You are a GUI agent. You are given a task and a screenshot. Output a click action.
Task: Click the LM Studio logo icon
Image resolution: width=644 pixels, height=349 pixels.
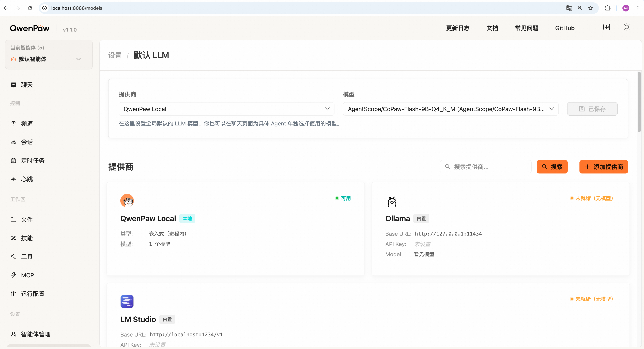pyautogui.click(x=127, y=301)
